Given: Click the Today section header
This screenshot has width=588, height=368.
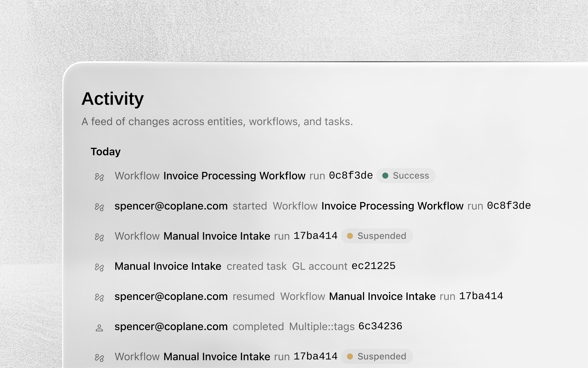Looking at the screenshot, I should tap(106, 152).
